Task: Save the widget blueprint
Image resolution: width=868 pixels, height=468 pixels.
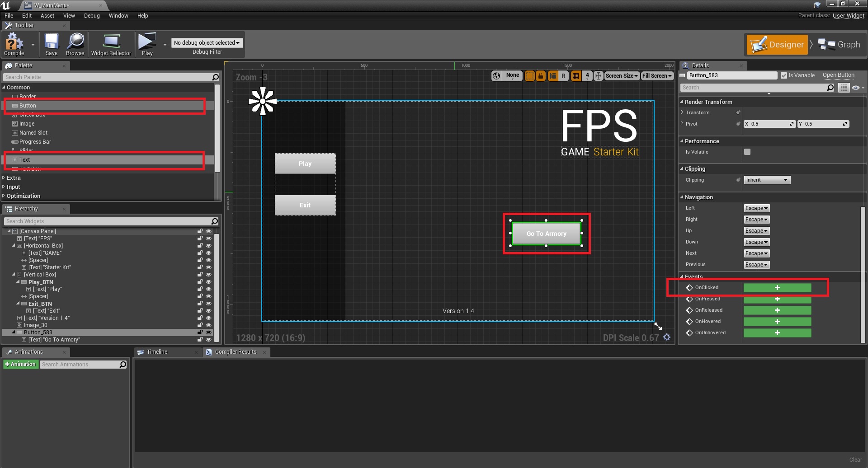Action: click(x=52, y=45)
